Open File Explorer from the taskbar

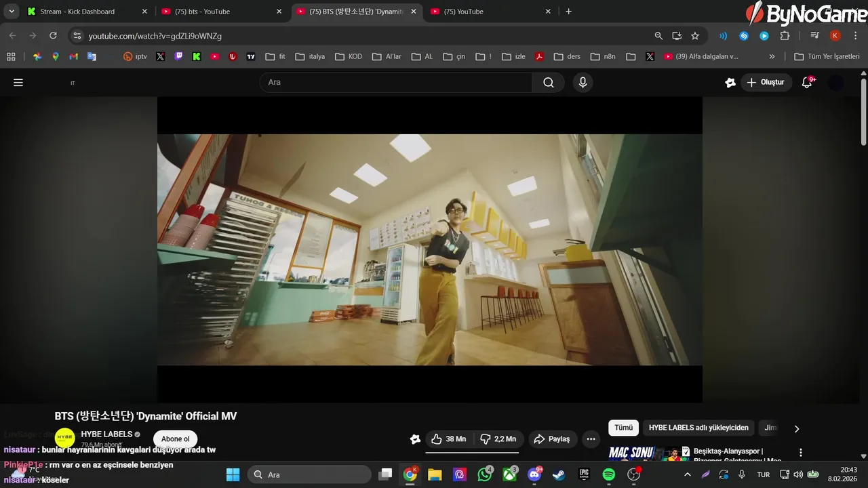click(x=435, y=474)
